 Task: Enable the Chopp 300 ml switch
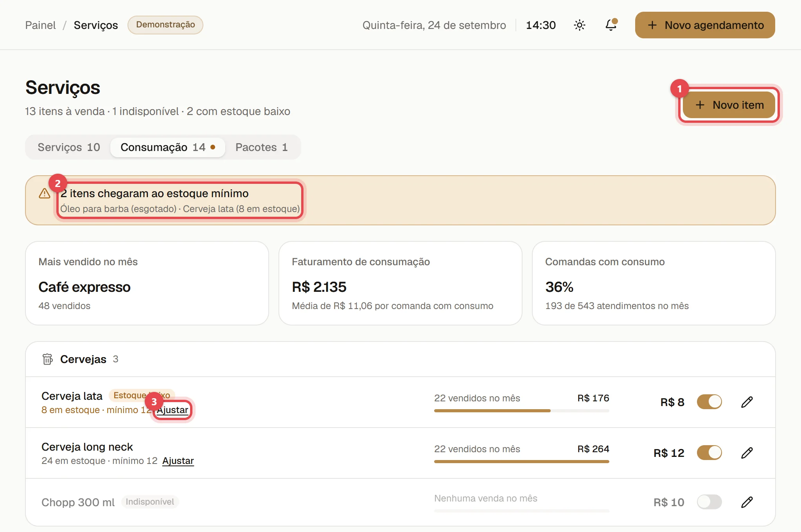coord(709,502)
